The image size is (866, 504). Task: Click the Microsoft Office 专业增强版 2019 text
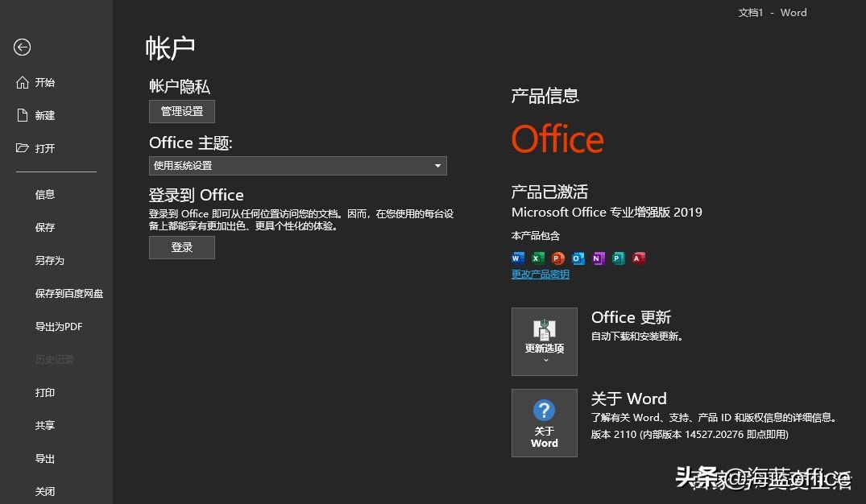pos(607,212)
